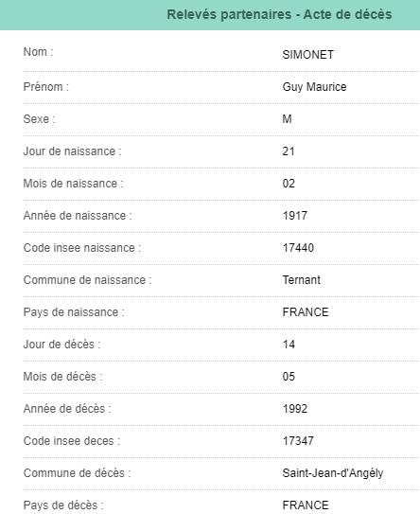Click the 'Relevés partenaires - Acte de décès' header
Viewport: 420px width, 514px height.
tap(279, 14)
